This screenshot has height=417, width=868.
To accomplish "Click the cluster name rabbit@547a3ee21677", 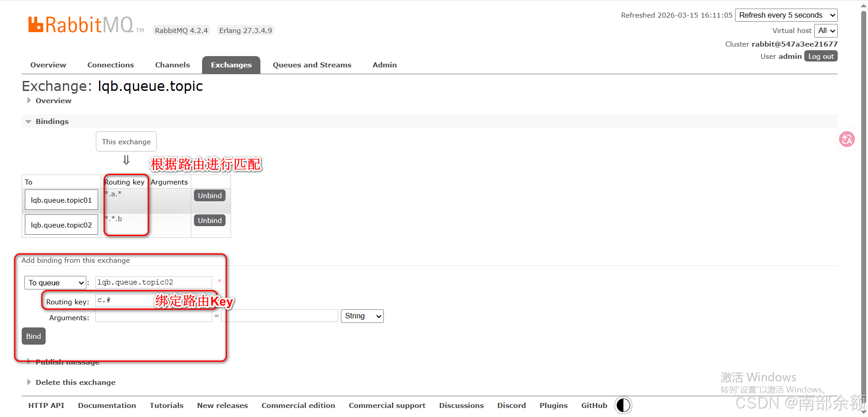I will [x=794, y=44].
